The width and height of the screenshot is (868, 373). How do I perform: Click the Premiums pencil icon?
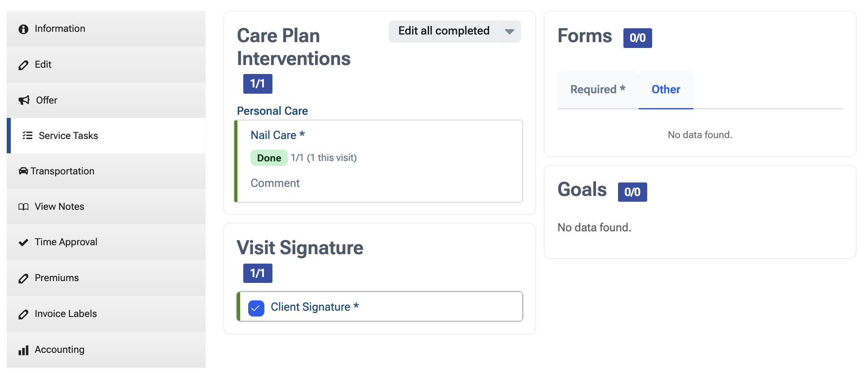pos(23,278)
